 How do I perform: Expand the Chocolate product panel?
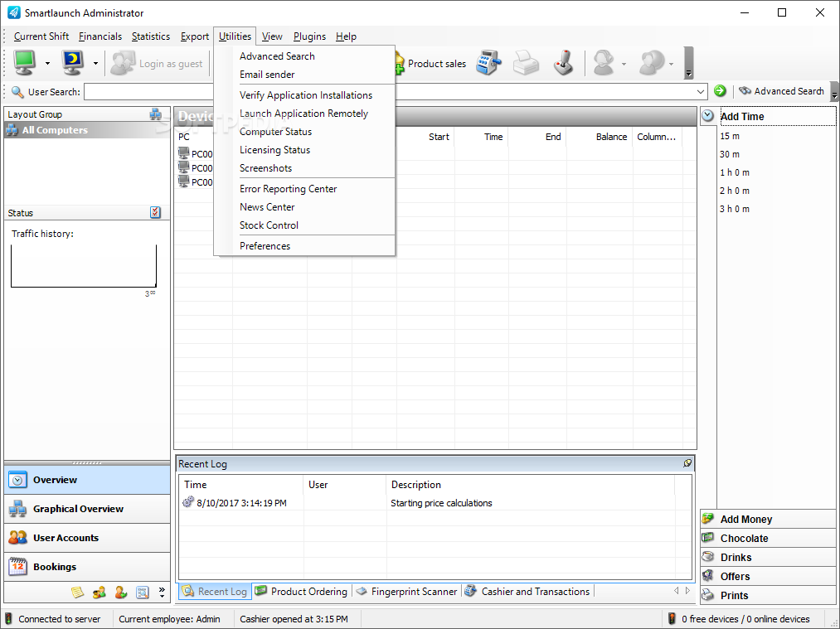[768, 538]
